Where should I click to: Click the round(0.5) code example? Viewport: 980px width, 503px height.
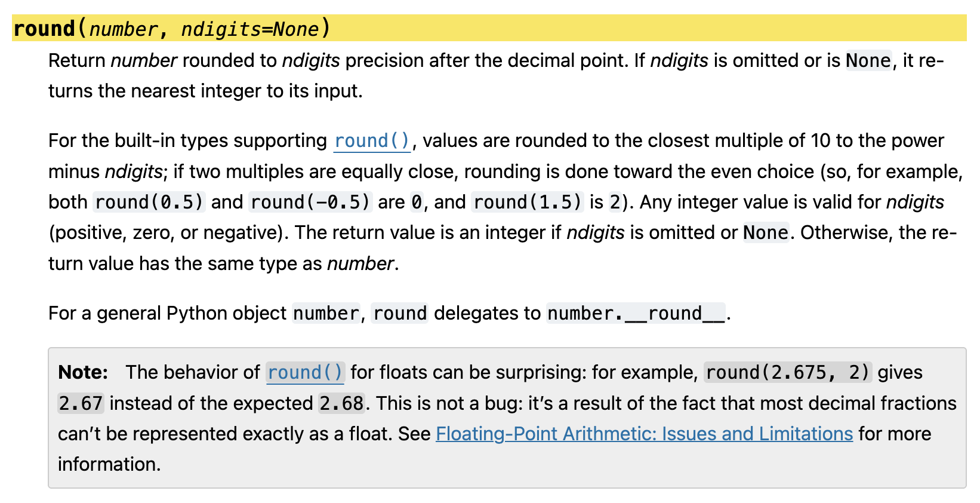(149, 203)
